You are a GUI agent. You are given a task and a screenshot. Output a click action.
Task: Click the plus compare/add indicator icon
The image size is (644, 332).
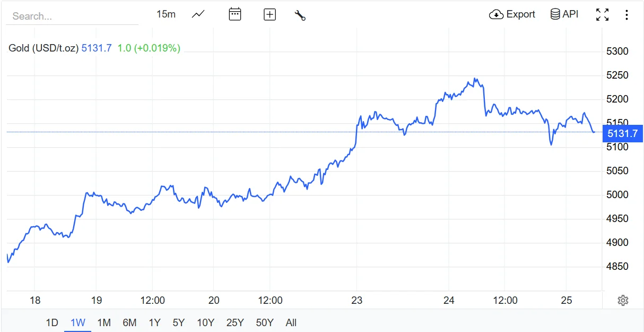point(269,14)
